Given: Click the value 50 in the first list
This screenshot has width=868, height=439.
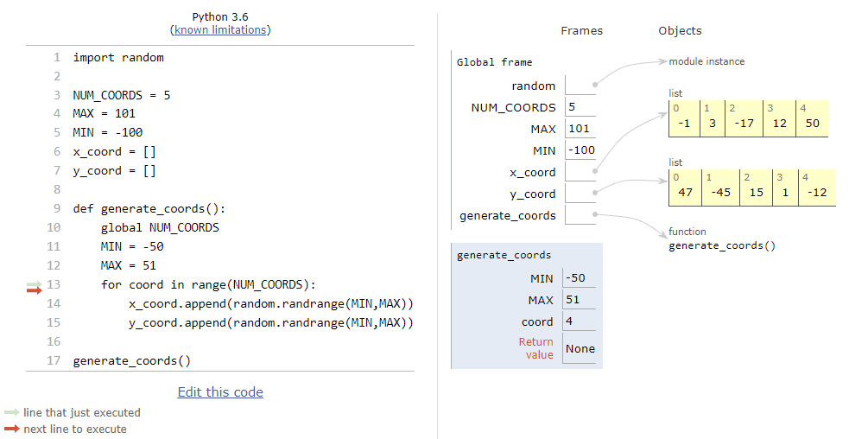Looking at the screenshot, I should click(812, 123).
